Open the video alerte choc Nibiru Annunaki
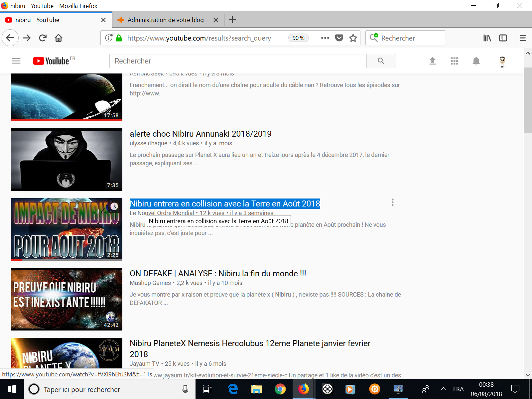 point(200,134)
